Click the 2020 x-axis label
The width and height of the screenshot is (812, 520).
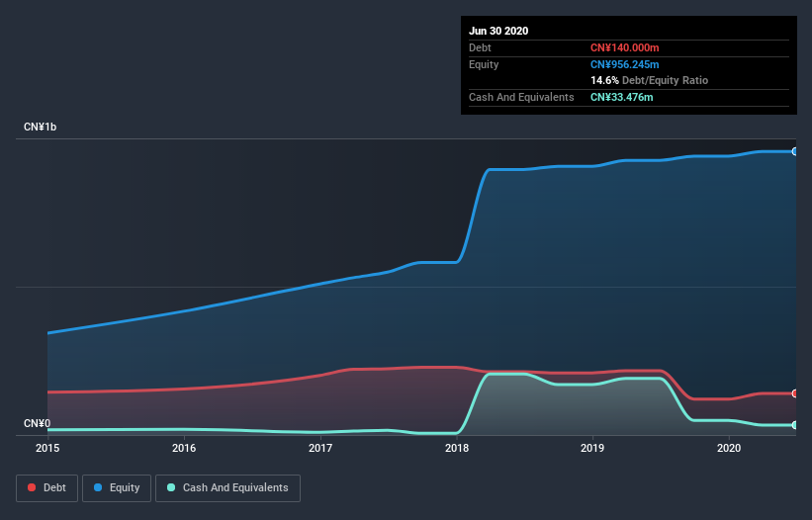coord(729,448)
